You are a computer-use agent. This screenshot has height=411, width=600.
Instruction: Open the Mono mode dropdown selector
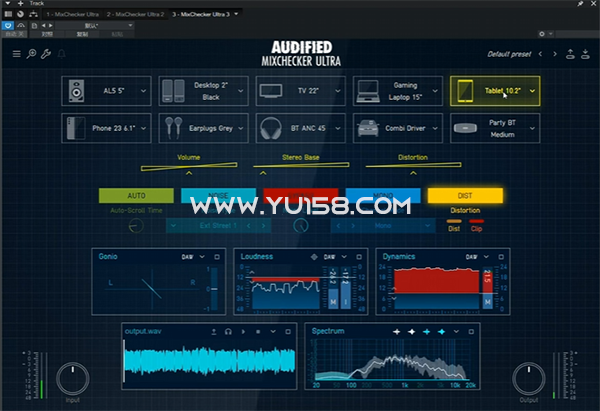pyautogui.click(x=383, y=226)
